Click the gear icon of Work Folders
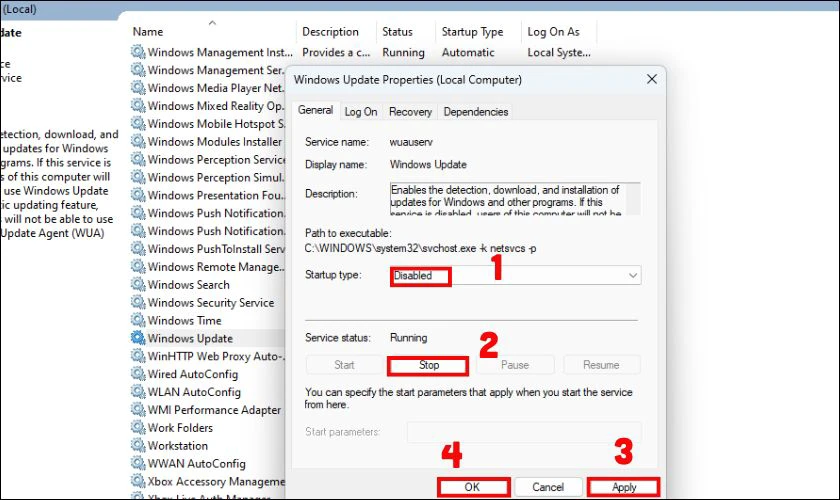The image size is (840, 500). tap(138, 427)
